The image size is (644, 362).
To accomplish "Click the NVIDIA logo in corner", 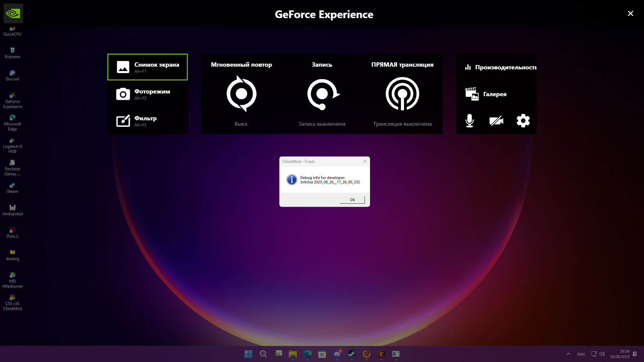I will point(13,13).
